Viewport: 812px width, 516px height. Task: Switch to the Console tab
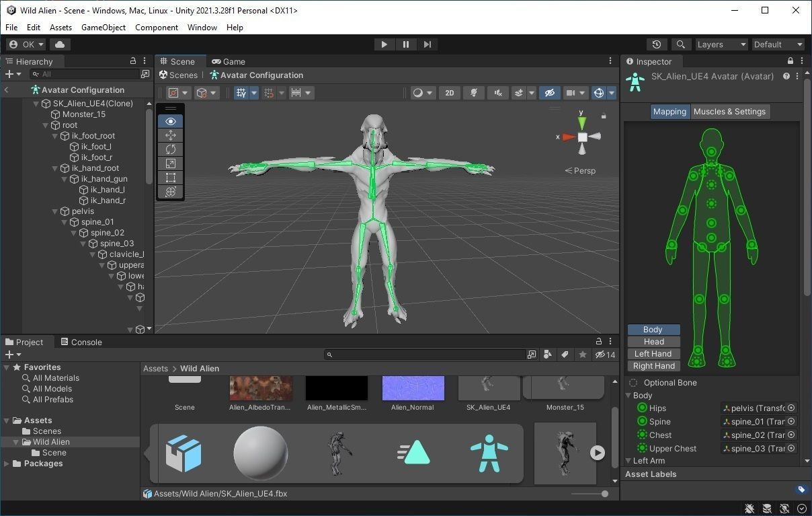point(81,342)
